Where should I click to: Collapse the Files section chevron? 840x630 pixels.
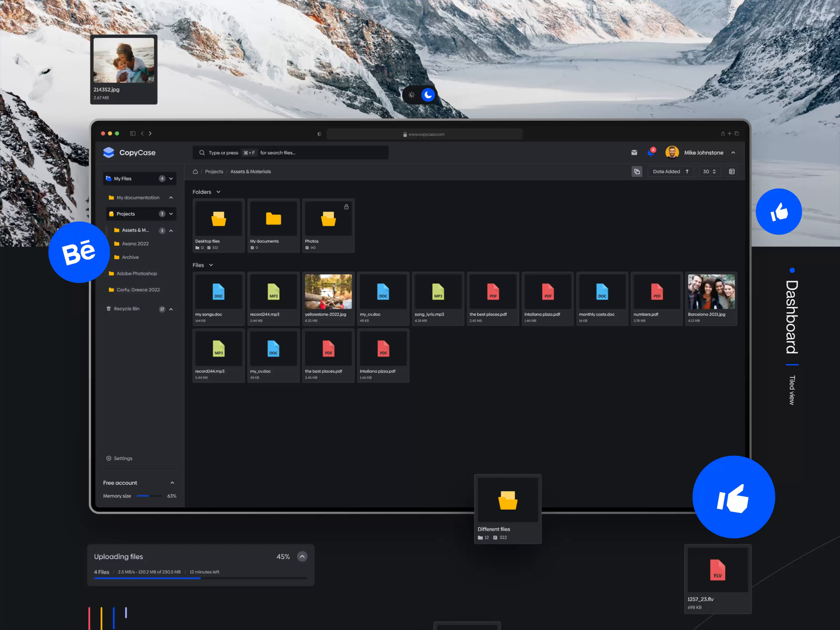tap(211, 265)
